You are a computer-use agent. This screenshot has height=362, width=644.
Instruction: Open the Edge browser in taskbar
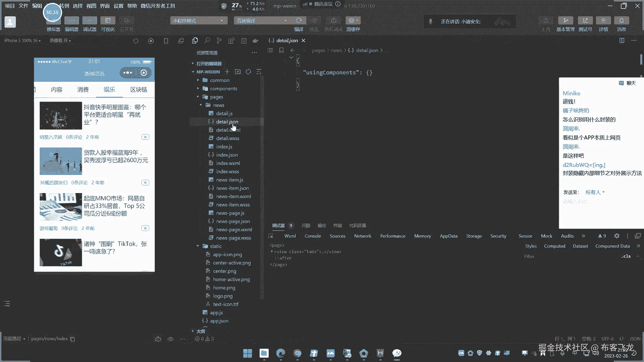pyautogui.click(x=280, y=353)
